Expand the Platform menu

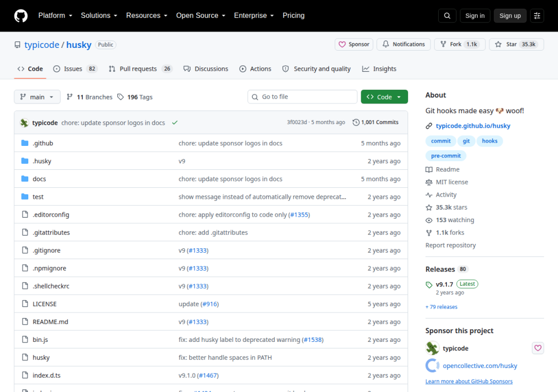click(55, 16)
